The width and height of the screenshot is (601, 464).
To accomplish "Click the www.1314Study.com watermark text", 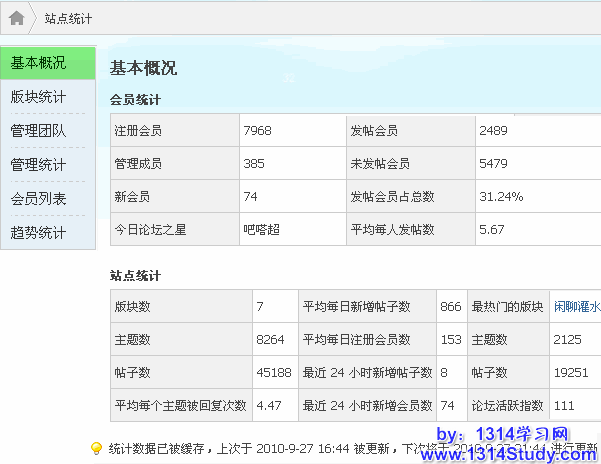I will coord(508,454).
